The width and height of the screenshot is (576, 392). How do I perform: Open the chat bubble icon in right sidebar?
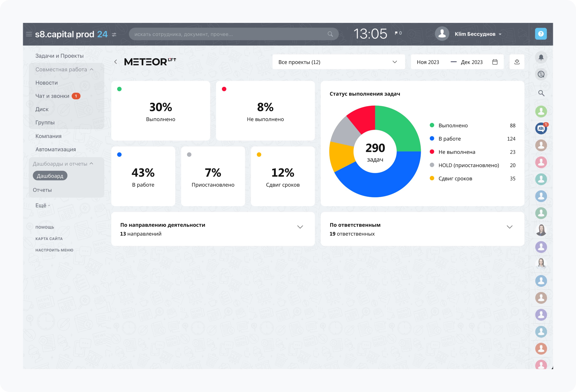[541, 74]
